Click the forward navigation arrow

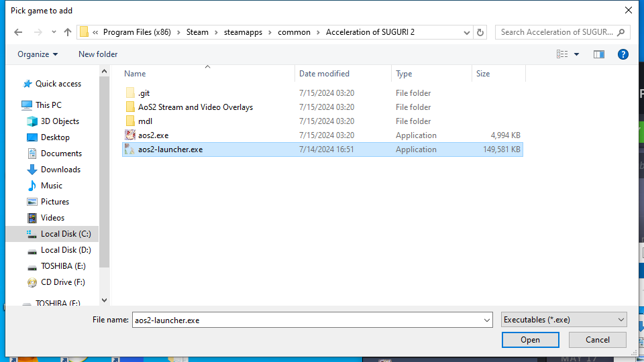point(38,32)
